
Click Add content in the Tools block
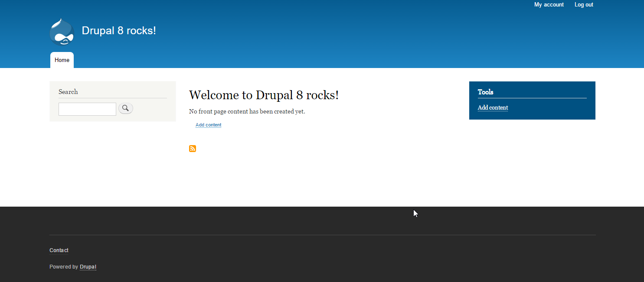pyautogui.click(x=493, y=107)
